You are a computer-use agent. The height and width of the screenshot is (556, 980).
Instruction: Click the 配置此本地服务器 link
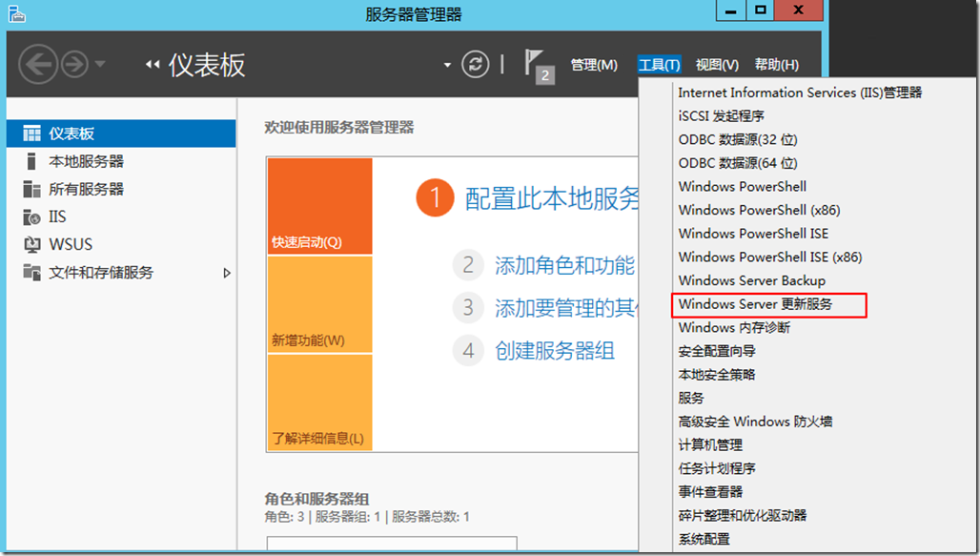tap(552, 198)
